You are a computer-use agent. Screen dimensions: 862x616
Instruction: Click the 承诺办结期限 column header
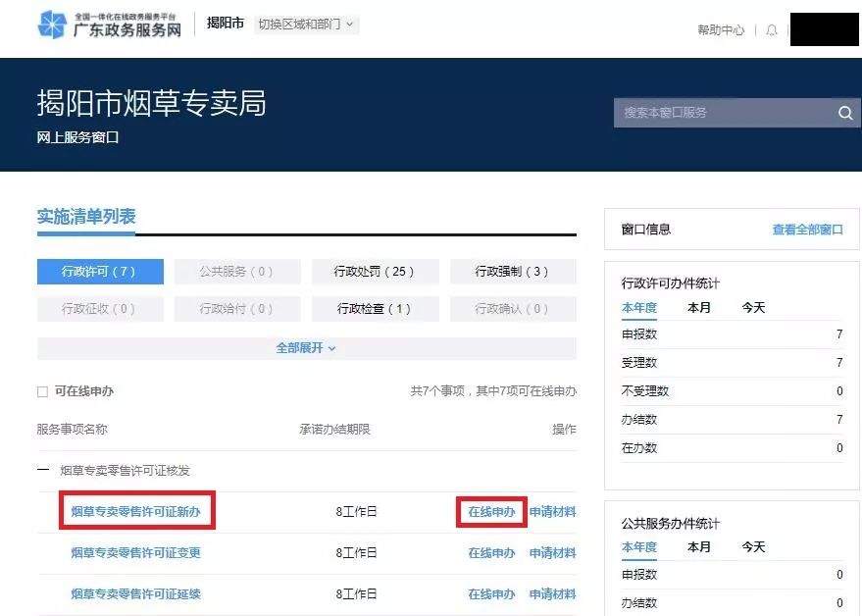(x=334, y=429)
